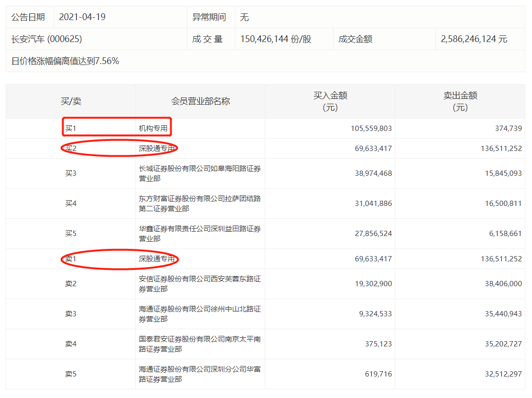This screenshot has width=532, height=398.
Task: Select text 日价格涨幅偏离值达到7.56%
Action: 65,61
